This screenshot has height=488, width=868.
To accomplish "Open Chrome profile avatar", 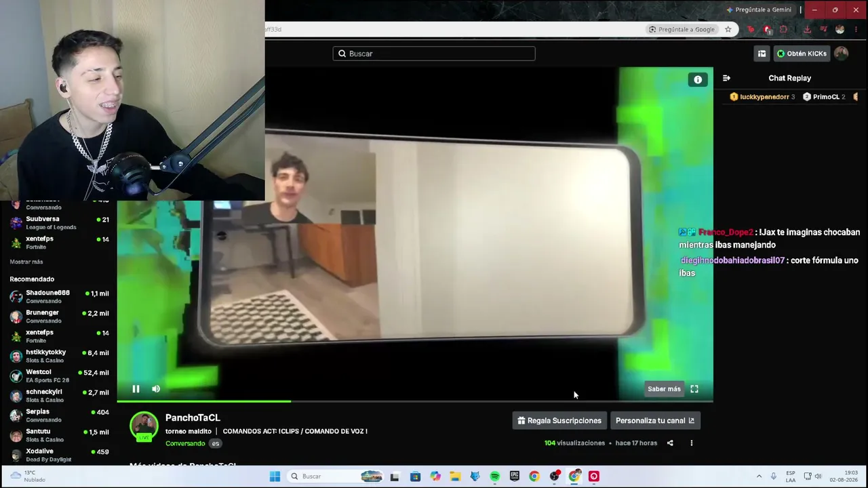I will coord(840,29).
